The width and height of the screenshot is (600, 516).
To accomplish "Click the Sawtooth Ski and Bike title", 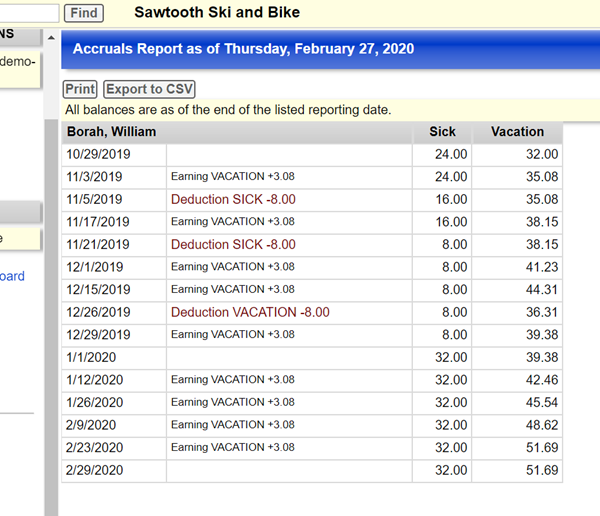I will (216, 13).
